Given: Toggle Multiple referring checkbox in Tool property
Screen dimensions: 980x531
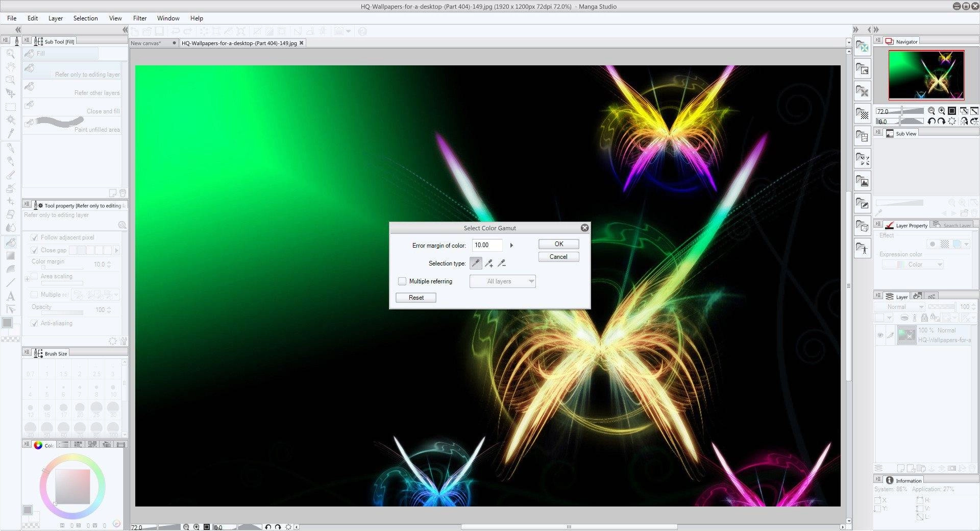Looking at the screenshot, I should pos(35,295).
